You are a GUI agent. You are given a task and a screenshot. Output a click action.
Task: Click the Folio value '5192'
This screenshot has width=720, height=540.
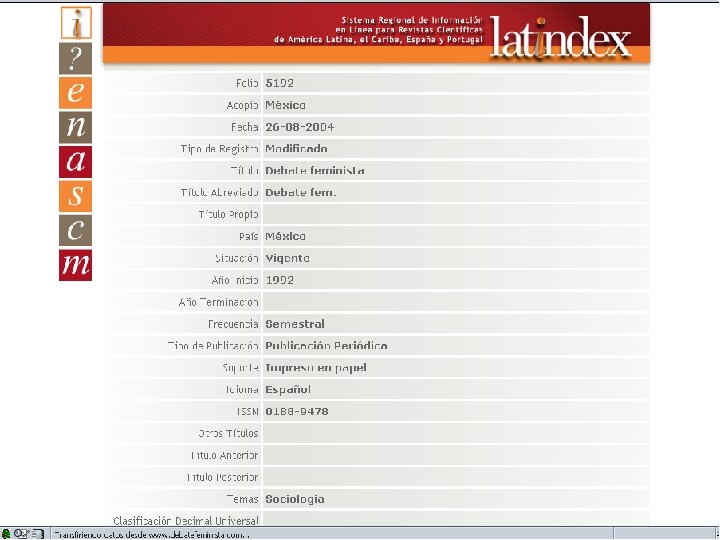point(280,83)
